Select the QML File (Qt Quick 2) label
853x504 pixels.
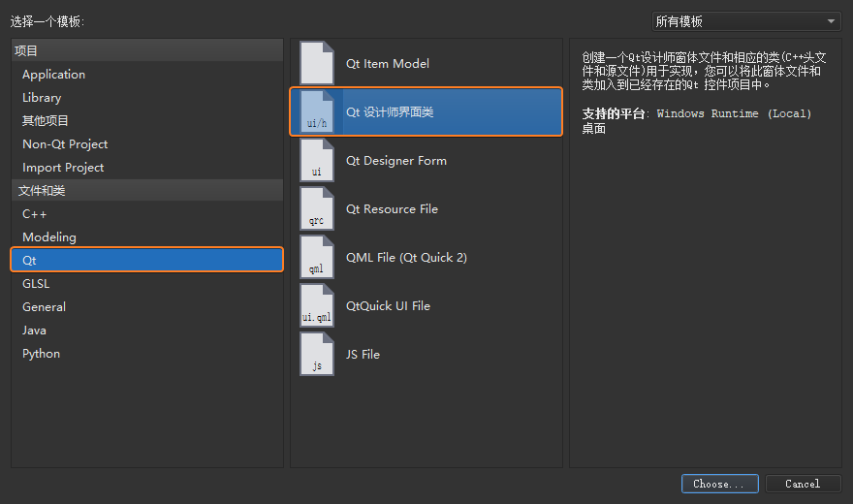(x=406, y=258)
